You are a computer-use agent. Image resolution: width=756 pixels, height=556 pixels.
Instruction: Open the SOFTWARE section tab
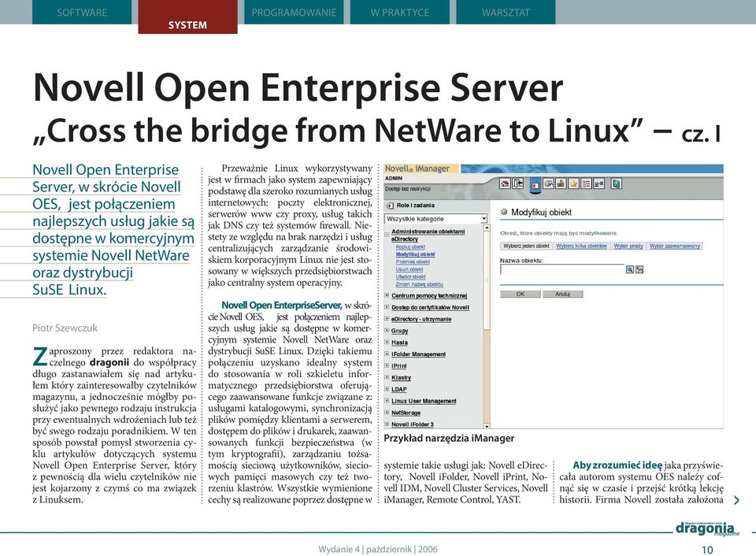point(82,12)
